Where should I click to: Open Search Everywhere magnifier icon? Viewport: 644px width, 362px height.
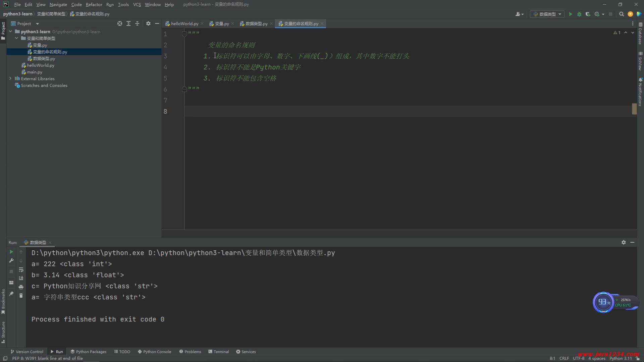(621, 14)
